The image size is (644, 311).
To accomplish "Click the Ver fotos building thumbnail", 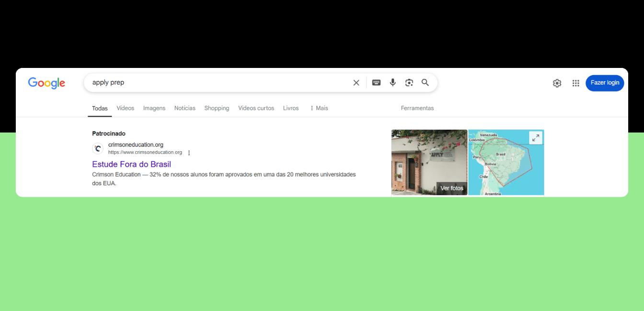I will point(429,163).
